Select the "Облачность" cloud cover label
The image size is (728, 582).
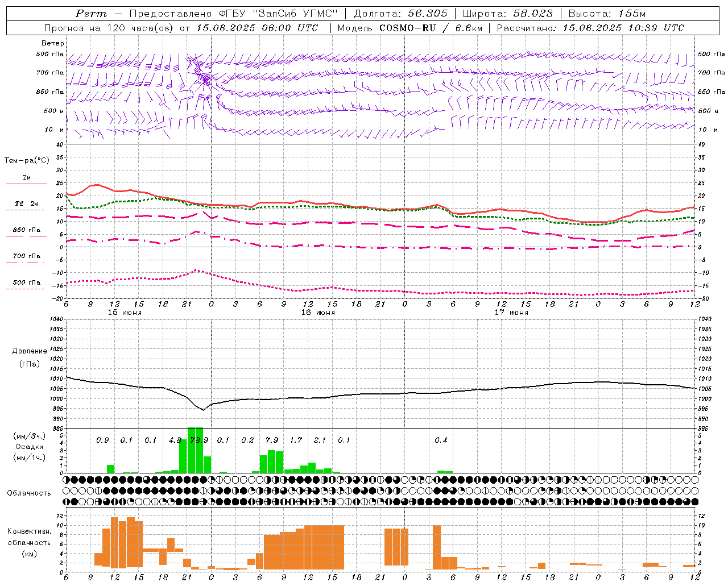29,493
